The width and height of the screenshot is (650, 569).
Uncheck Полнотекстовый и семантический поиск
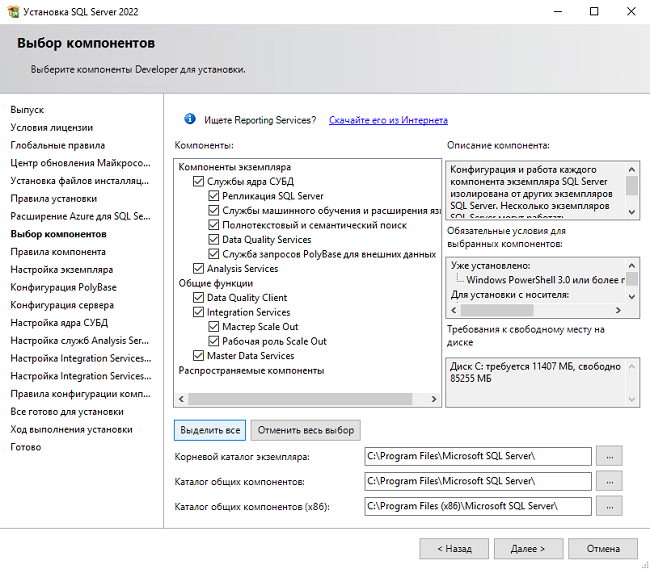point(213,225)
